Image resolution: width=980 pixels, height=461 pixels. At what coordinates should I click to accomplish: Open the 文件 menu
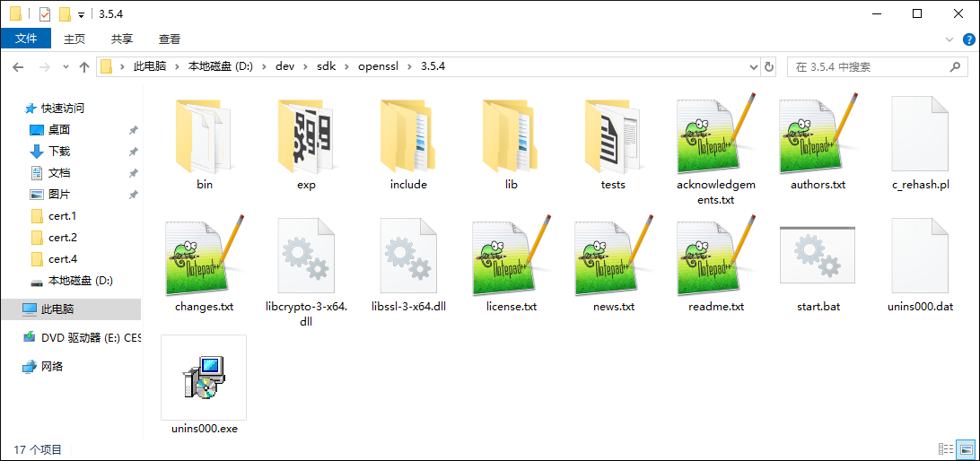click(x=26, y=39)
